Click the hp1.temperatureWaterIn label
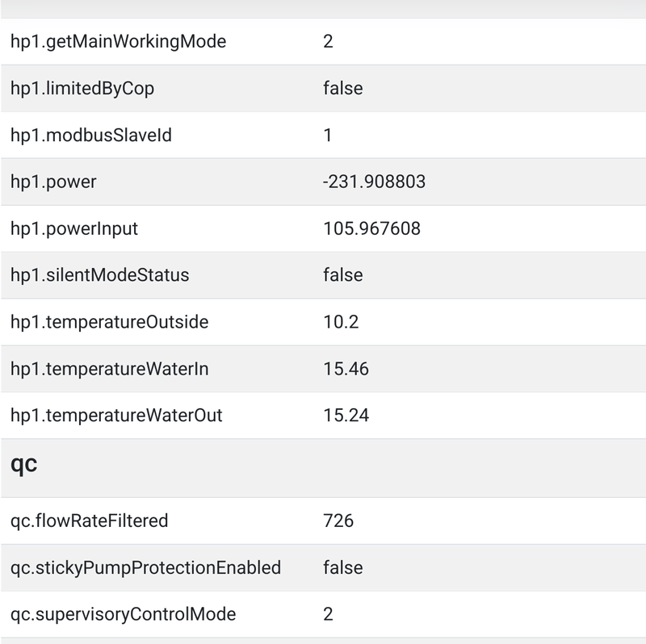 [109, 369]
